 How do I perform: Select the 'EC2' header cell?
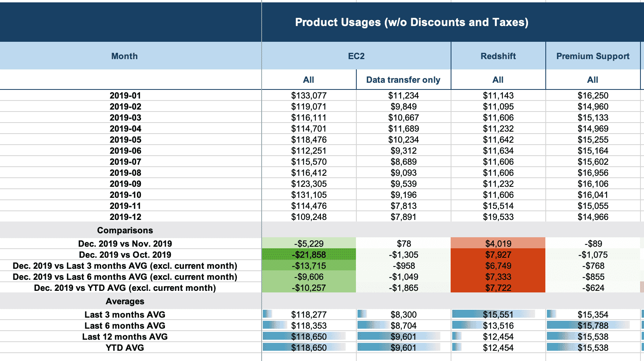356,56
